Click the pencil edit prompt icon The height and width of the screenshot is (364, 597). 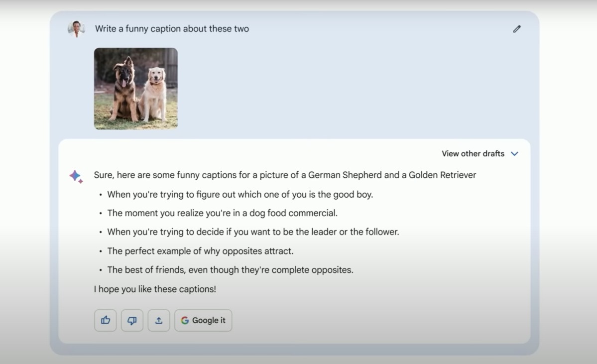pyautogui.click(x=517, y=29)
